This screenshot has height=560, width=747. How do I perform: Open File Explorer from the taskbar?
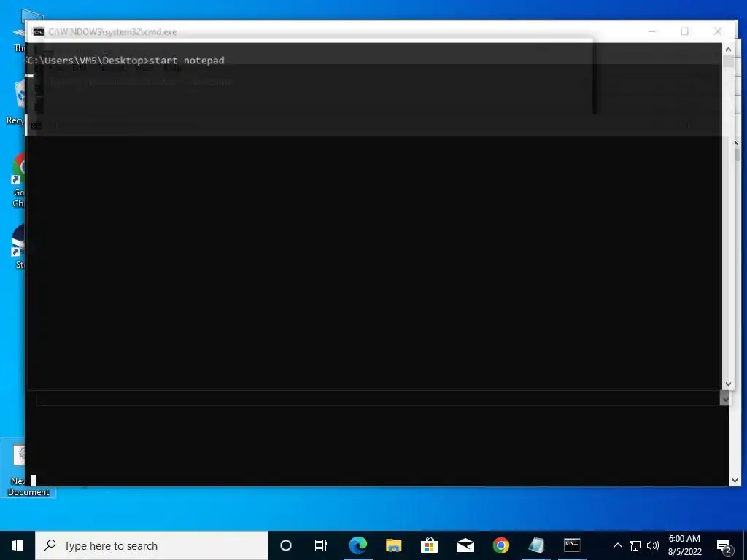point(393,545)
